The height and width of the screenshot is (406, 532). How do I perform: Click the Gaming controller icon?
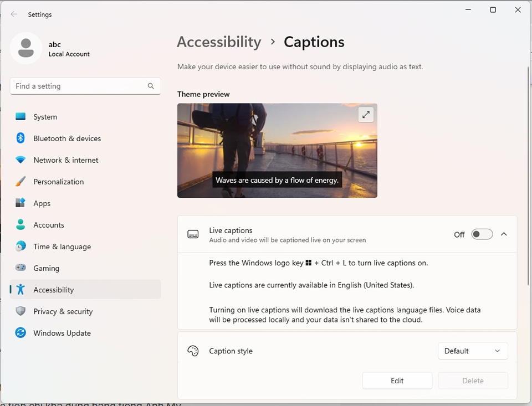[x=20, y=268]
